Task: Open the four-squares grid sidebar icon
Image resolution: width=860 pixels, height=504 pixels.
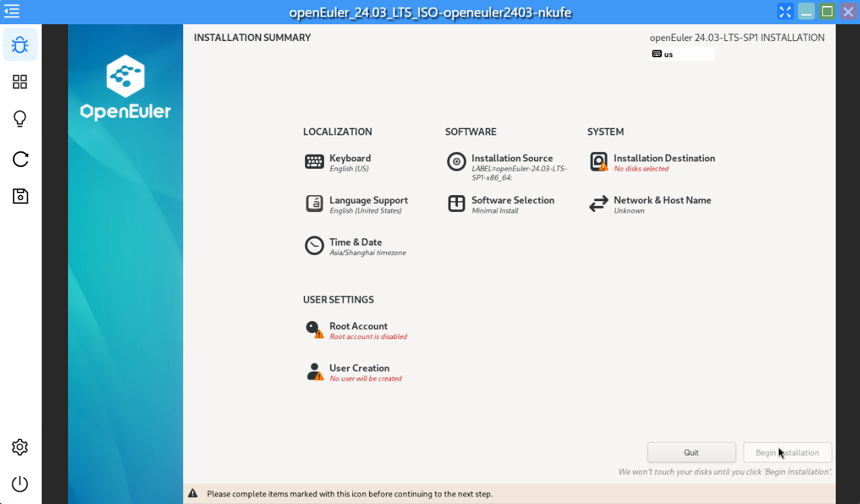Action: coord(20,82)
